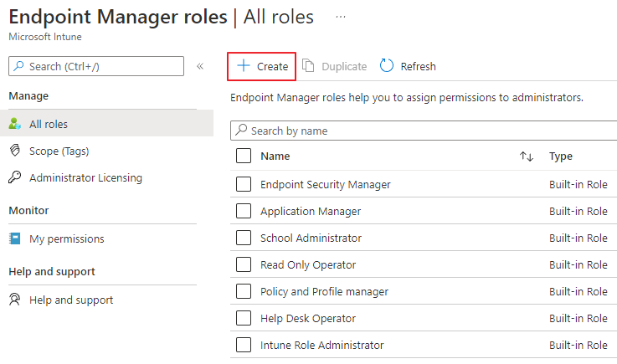The width and height of the screenshot is (617, 364).
Task: Go to Administrator Licensing page
Action: click(85, 177)
